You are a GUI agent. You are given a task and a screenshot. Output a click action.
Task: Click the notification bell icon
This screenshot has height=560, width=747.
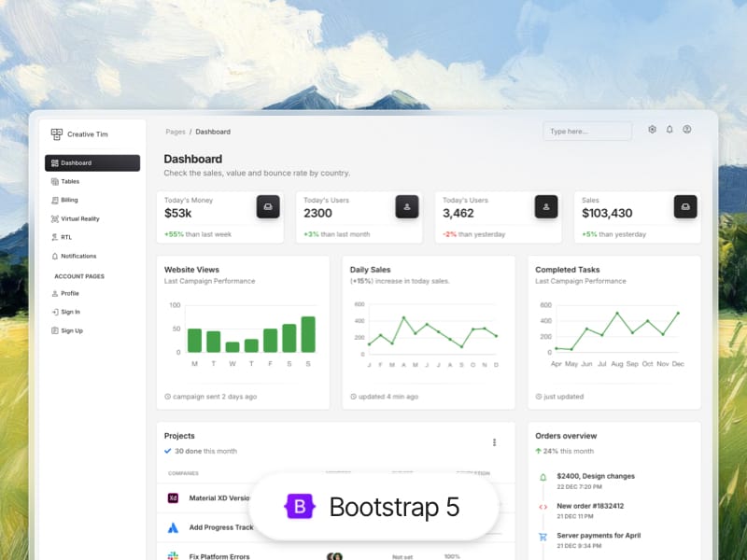click(x=669, y=130)
